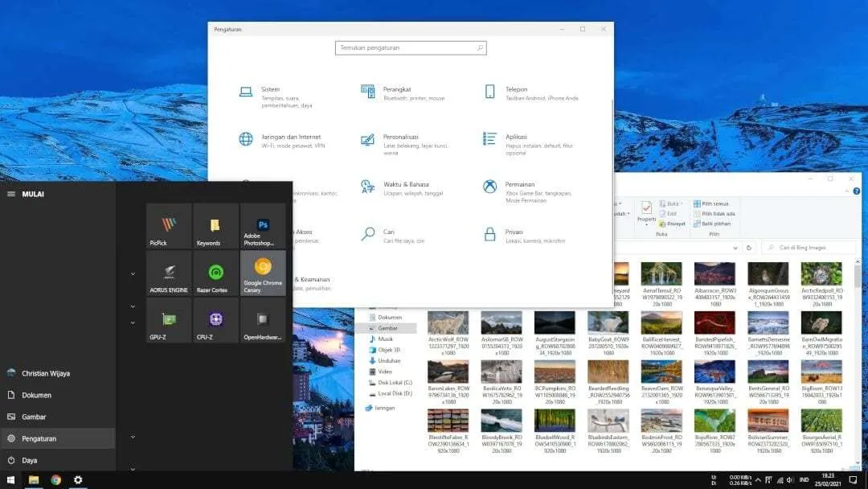Viewport: 868px width, 489px height.
Task: Launch AORUS ENGINE tile
Action: [x=169, y=273]
